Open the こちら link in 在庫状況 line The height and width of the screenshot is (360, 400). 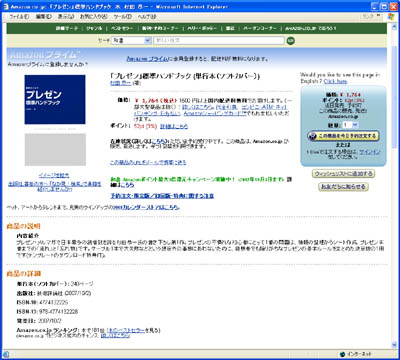click(x=159, y=141)
